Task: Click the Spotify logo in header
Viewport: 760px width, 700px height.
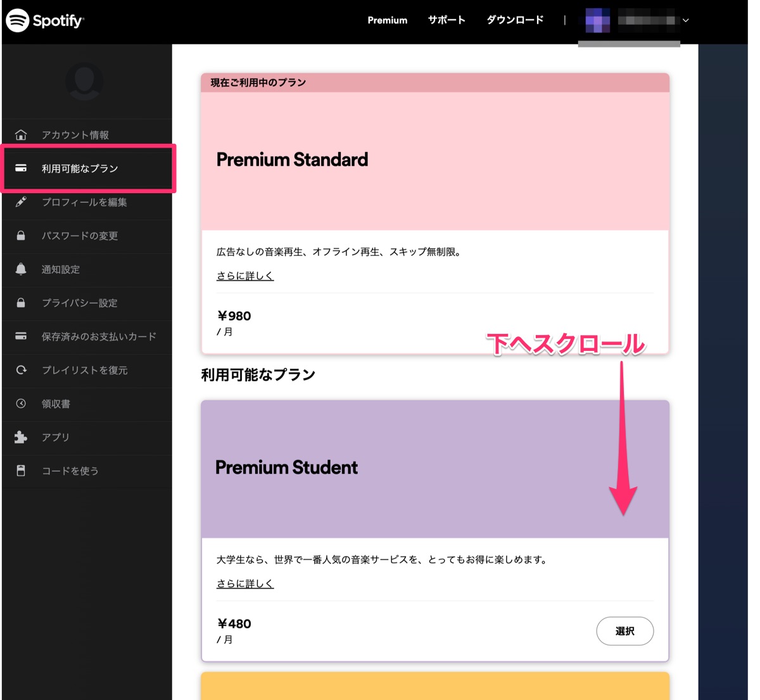Action: (x=44, y=20)
